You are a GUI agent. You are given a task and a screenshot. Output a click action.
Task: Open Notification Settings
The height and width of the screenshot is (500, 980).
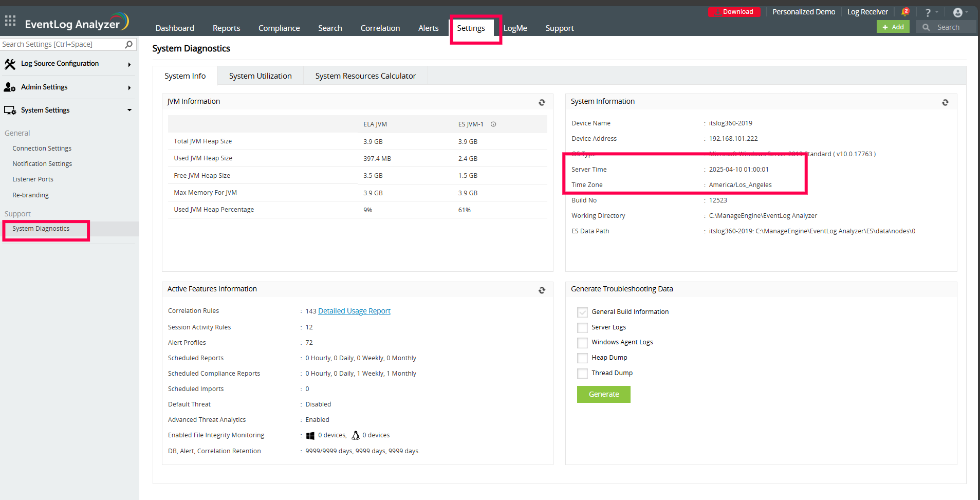click(x=42, y=164)
